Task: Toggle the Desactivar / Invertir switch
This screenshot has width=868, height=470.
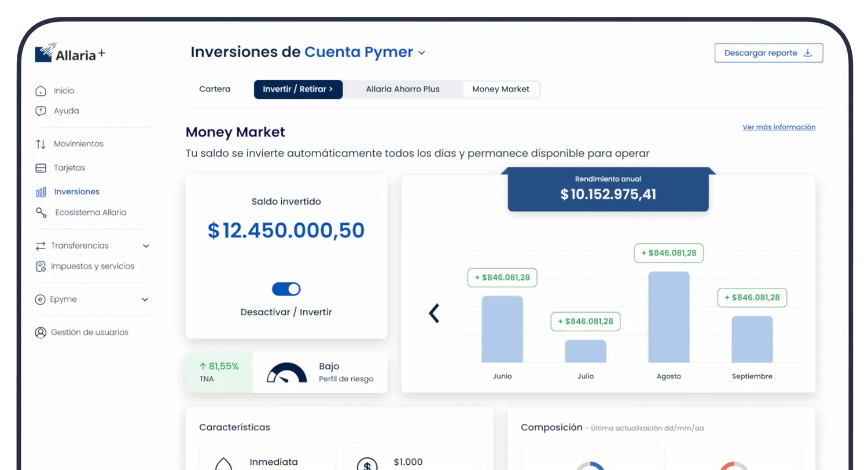Action: (x=286, y=289)
